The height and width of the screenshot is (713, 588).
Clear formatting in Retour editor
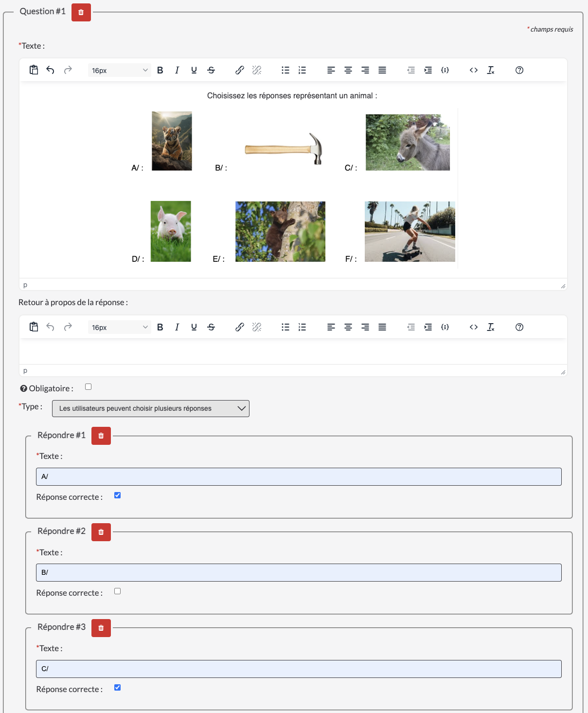coord(491,327)
